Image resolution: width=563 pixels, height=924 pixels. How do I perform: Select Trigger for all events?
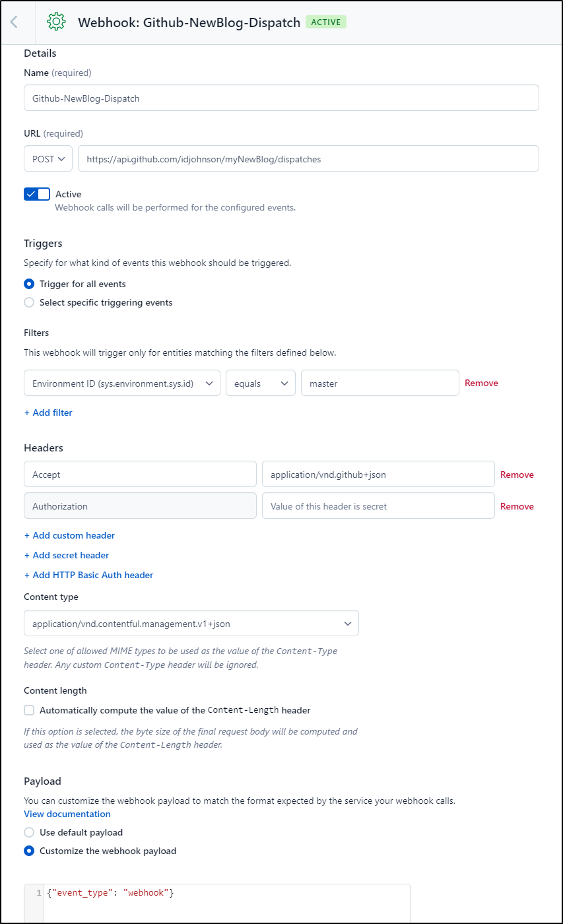(x=29, y=284)
